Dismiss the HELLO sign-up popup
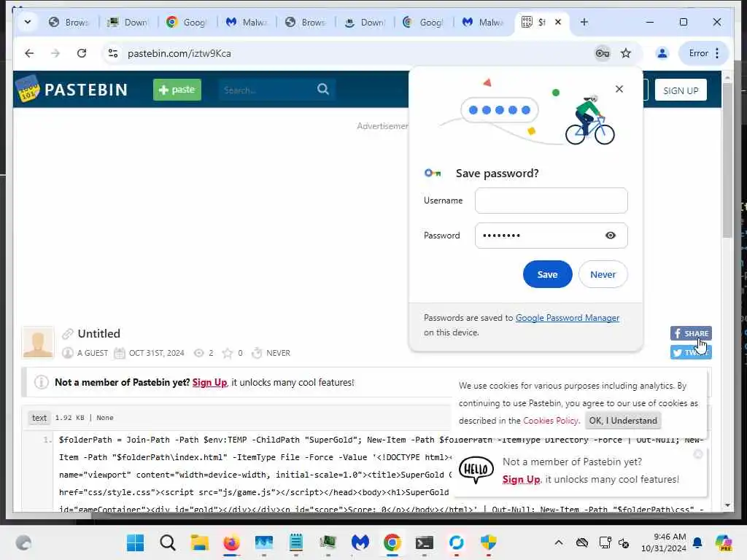This screenshot has height=560, width=747. click(698, 454)
